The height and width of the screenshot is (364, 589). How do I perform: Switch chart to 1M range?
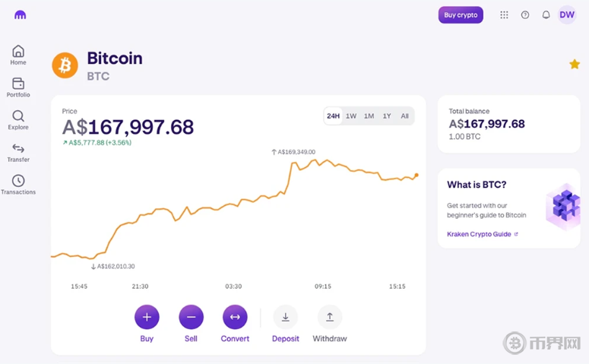pyautogui.click(x=369, y=116)
